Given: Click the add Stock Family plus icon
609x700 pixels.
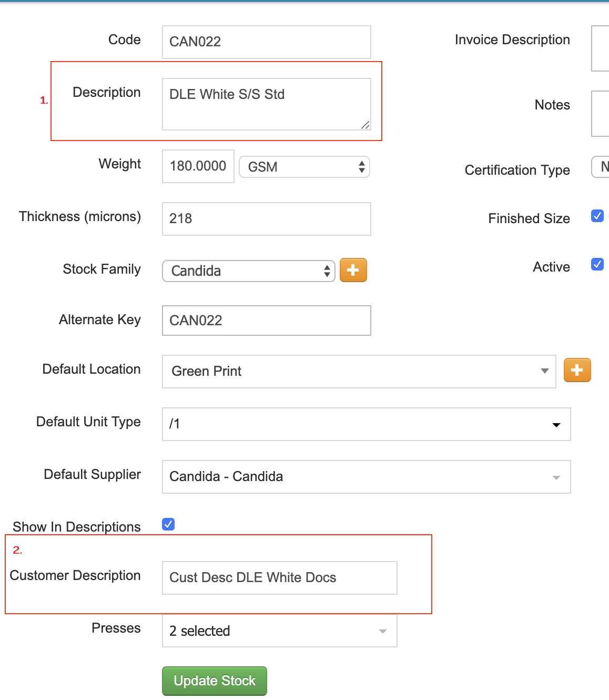Looking at the screenshot, I should click(353, 271).
